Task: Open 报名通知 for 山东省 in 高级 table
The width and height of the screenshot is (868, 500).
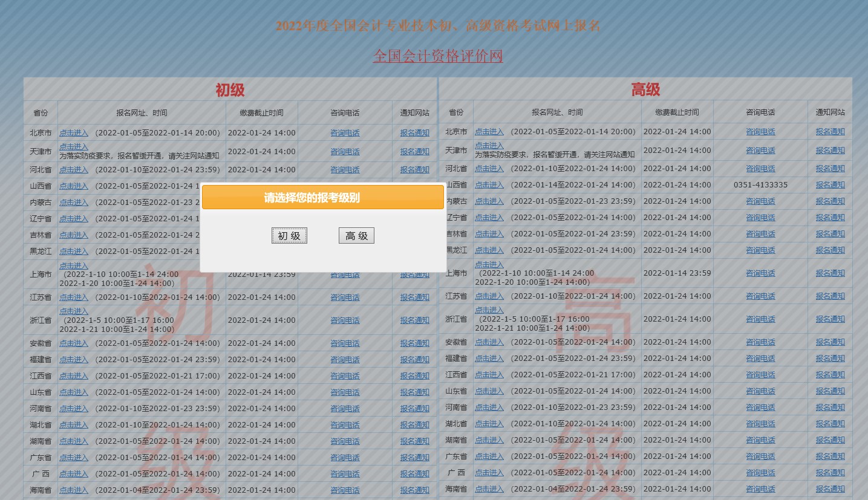Action: 830,391
